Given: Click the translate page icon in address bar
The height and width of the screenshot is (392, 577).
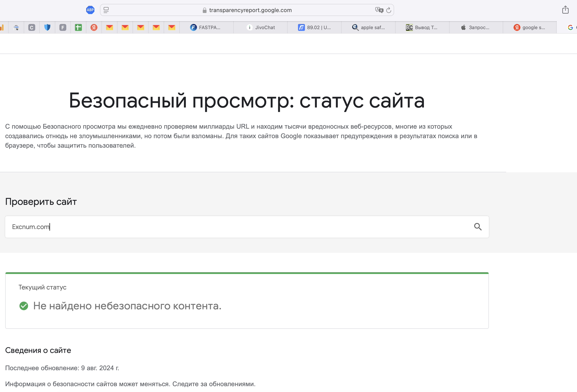Looking at the screenshot, I should pos(379,10).
